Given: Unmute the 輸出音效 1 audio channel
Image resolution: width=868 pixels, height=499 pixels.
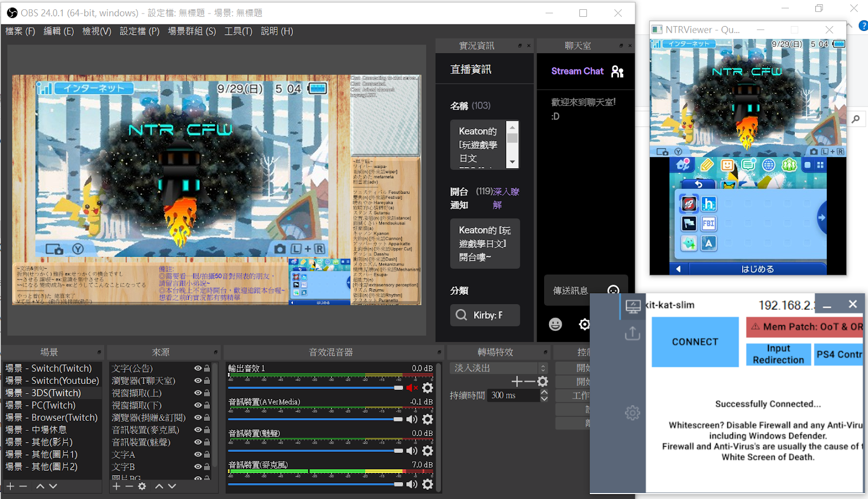Looking at the screenshot, I should pos(412,388).
